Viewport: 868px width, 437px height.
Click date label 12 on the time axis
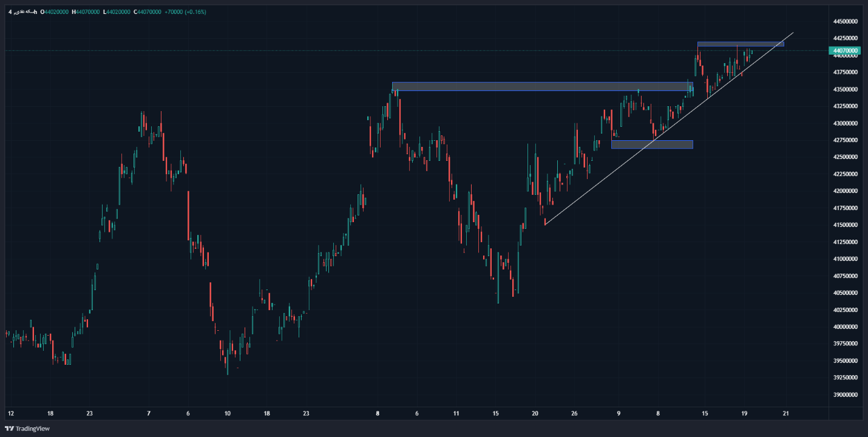pyautogui.click(x=11, y=413)
